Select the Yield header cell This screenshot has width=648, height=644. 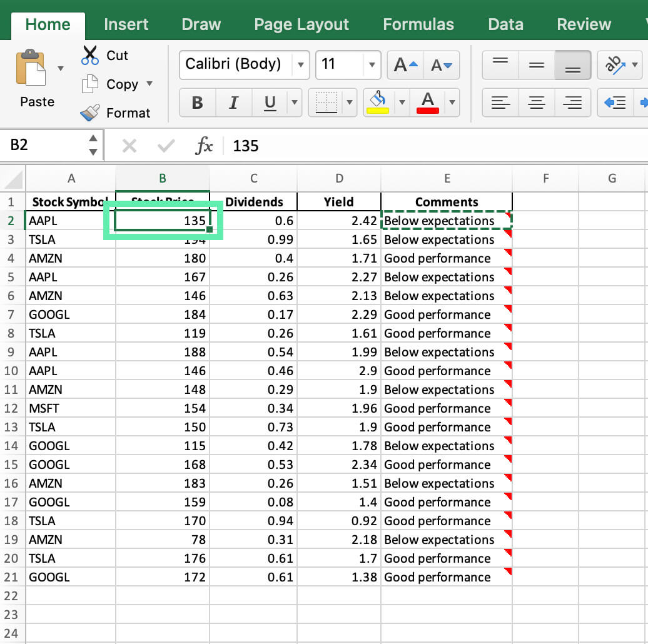[339, 201]
